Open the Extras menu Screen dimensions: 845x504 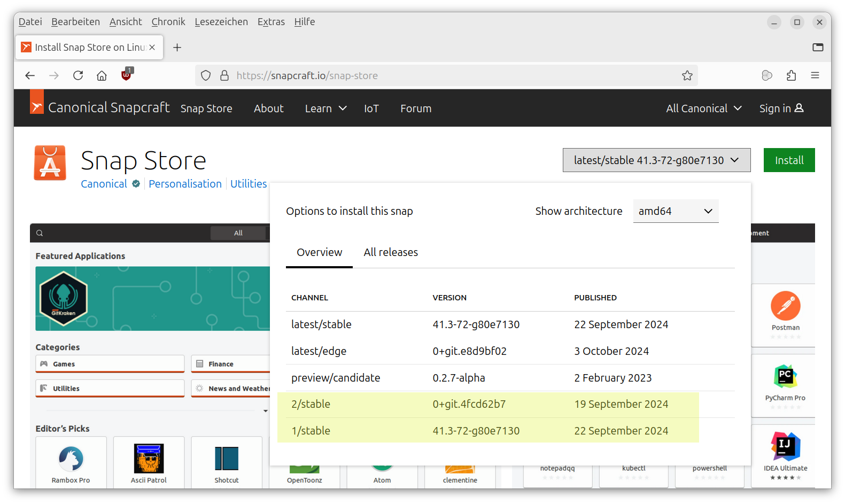(271, 22)
